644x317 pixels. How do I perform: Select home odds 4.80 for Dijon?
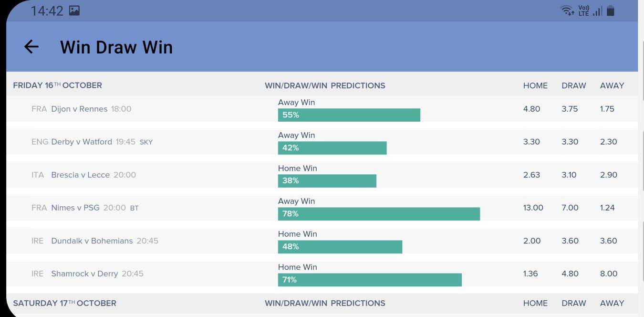pos(531,109)
